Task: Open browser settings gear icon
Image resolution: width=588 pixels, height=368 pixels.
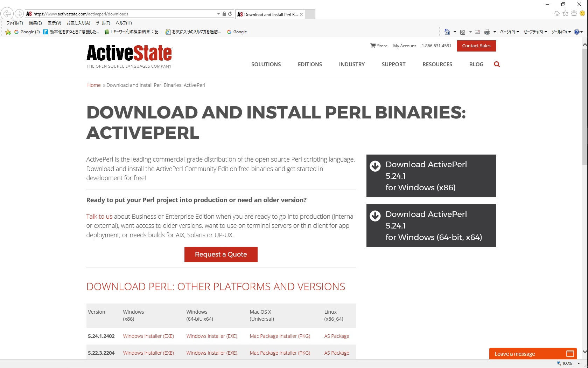Action: click(x=574, y=13)
